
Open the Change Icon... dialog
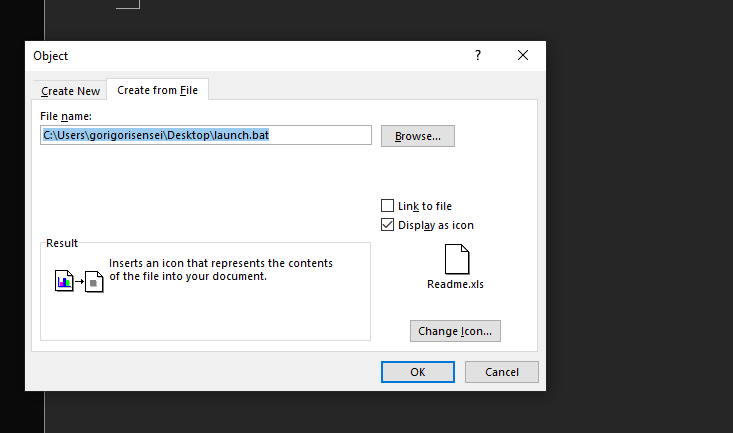[455, 331]
